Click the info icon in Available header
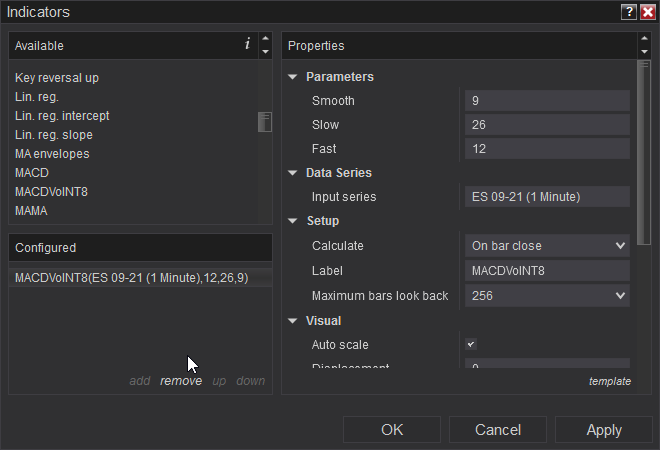 coord(247,45)
